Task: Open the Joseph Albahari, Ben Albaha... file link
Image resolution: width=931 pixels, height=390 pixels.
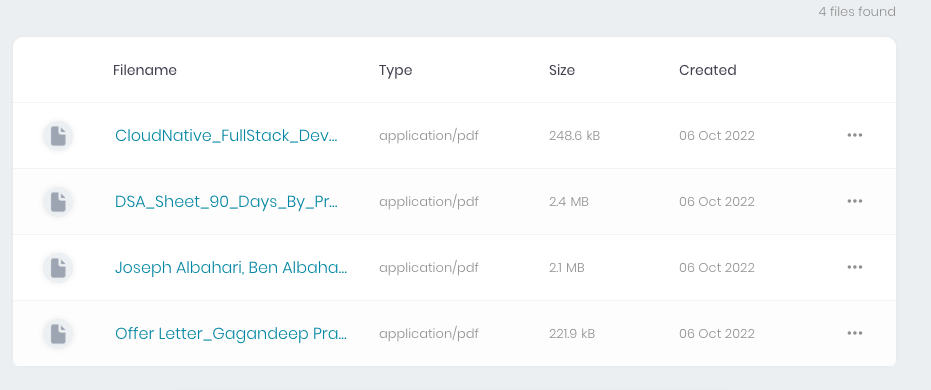Action: (231, 268)
